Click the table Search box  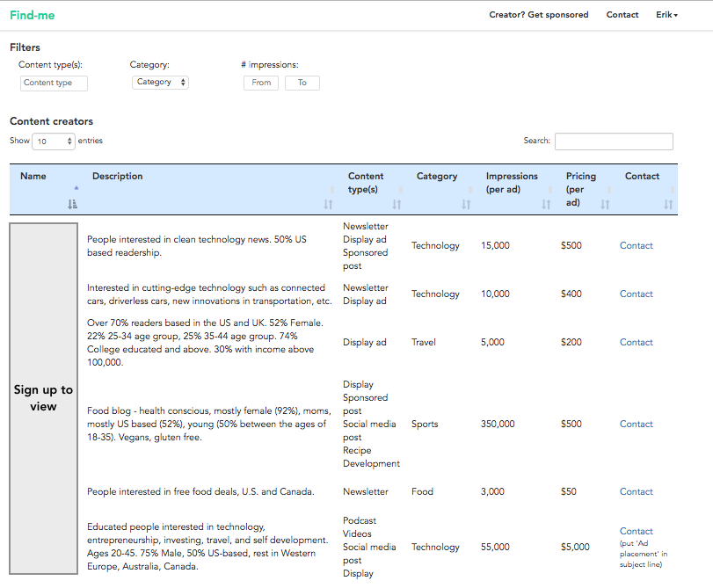[x=614, y=142]
